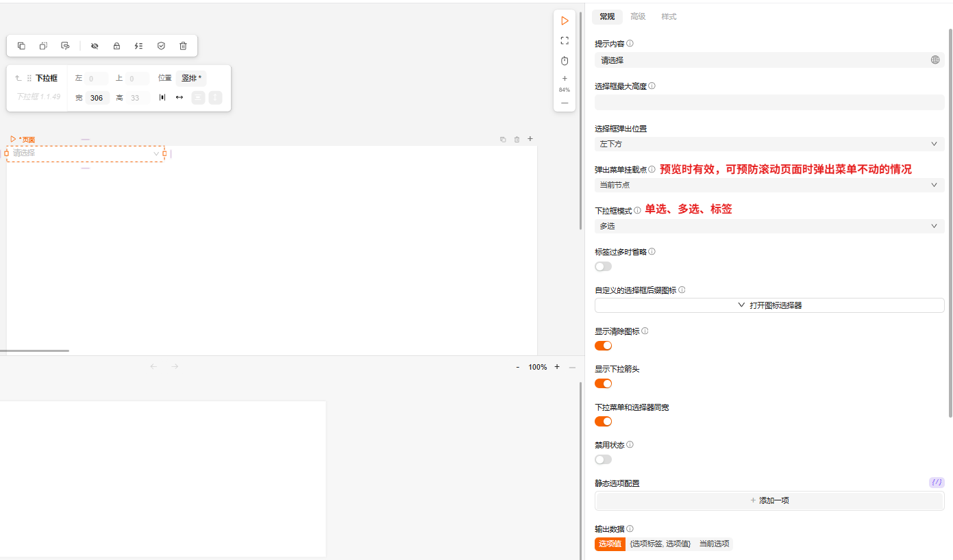
Task: Click the globe icon in 提示内容 field
Action: tap(935, 60)
